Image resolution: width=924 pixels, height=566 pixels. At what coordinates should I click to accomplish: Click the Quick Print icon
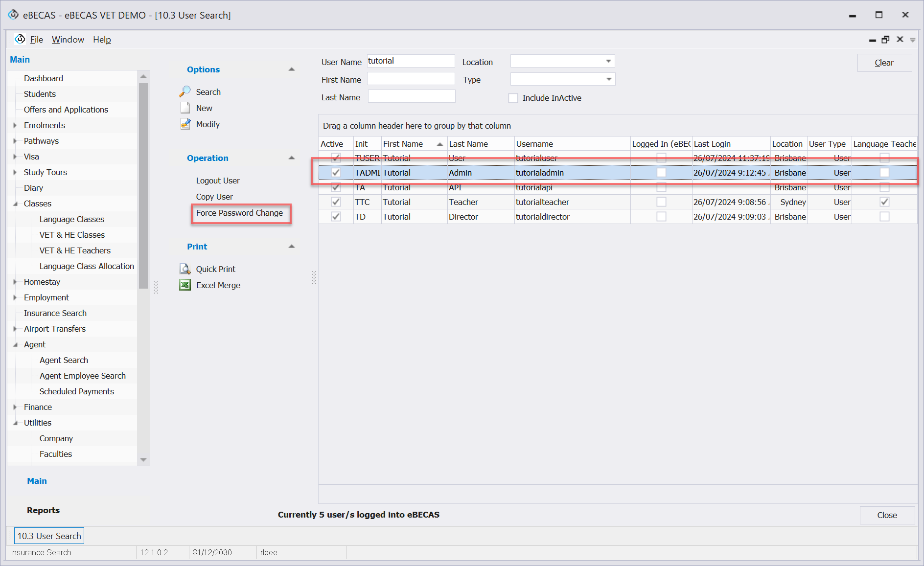point(185,269)
